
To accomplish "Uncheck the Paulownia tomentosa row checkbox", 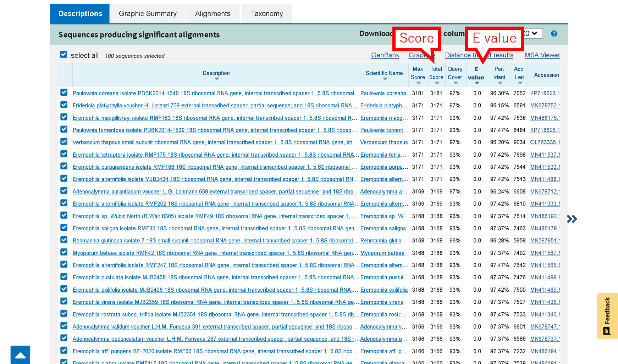I will [64, 129].
